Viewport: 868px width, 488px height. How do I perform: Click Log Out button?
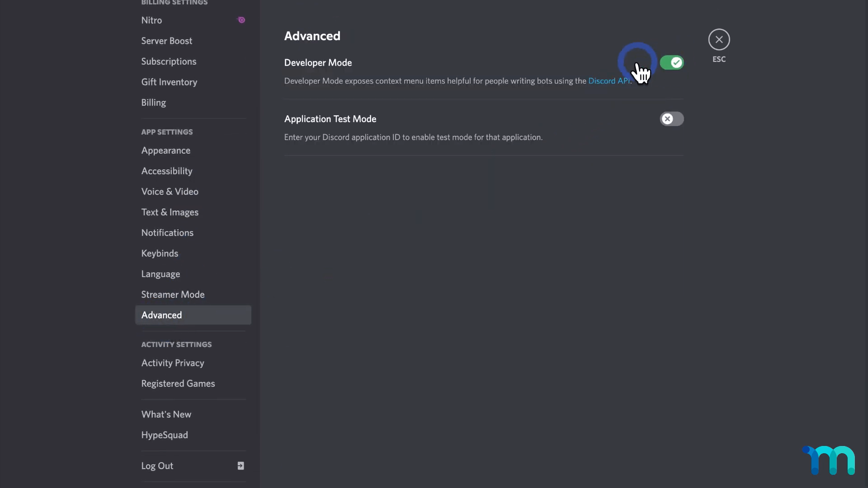pyautogui.click(x=157, y=465)
